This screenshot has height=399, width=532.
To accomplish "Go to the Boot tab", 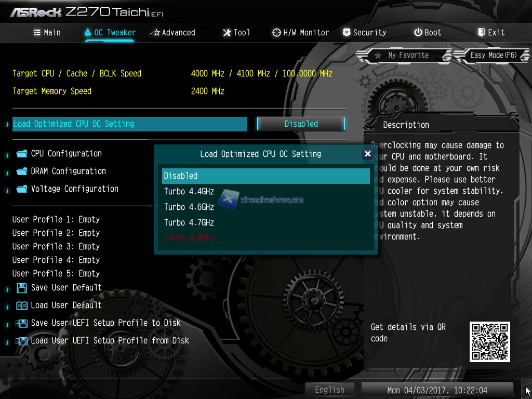I will pyautogui.click(x=427, y=33).
